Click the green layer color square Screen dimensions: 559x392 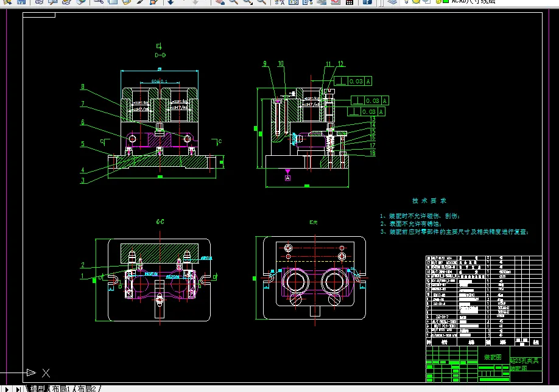tap(445, 2)
